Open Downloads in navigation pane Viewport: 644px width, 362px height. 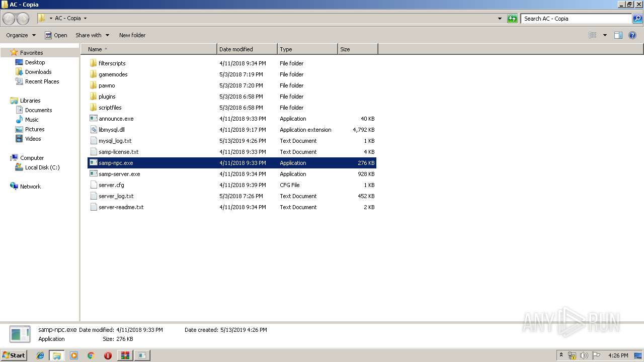(x=38, y=72)
